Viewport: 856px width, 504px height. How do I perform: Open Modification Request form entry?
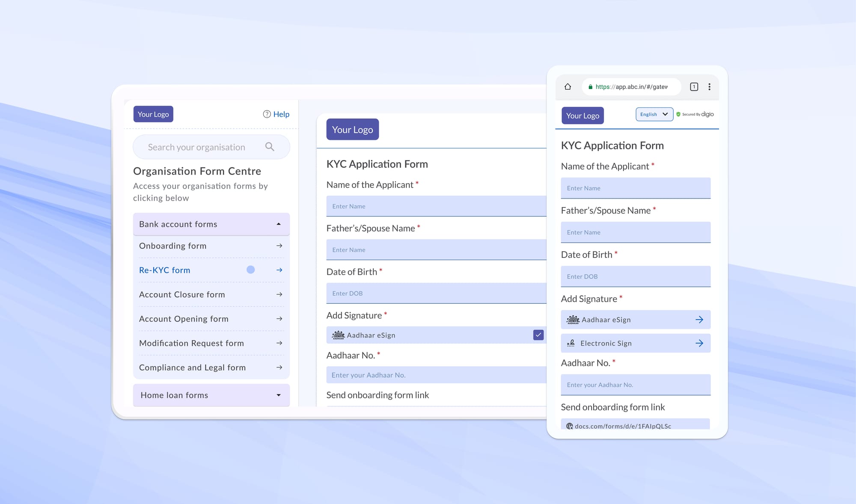tap(191, 343)
